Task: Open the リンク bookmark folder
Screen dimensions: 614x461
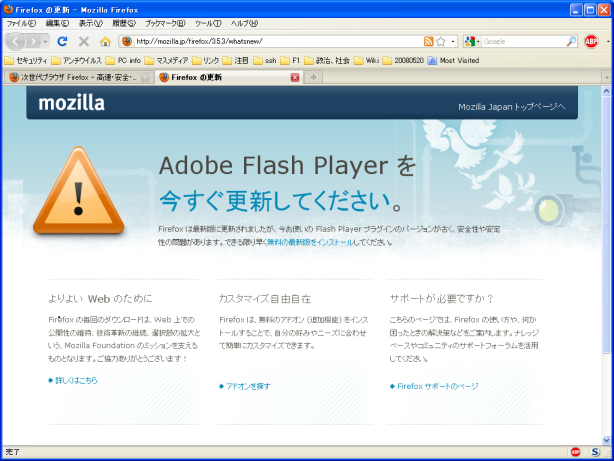Action: click(206, 60)
